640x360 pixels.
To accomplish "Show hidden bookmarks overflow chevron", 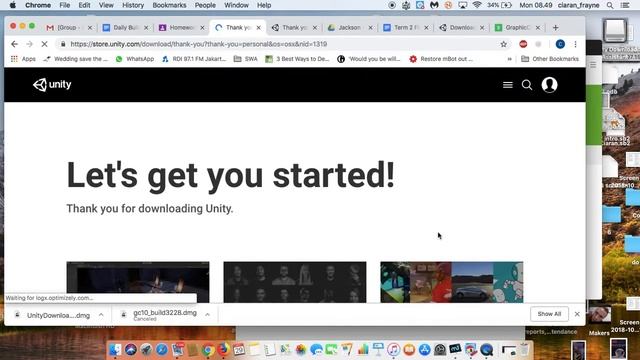I will click(x=509, y=59).
